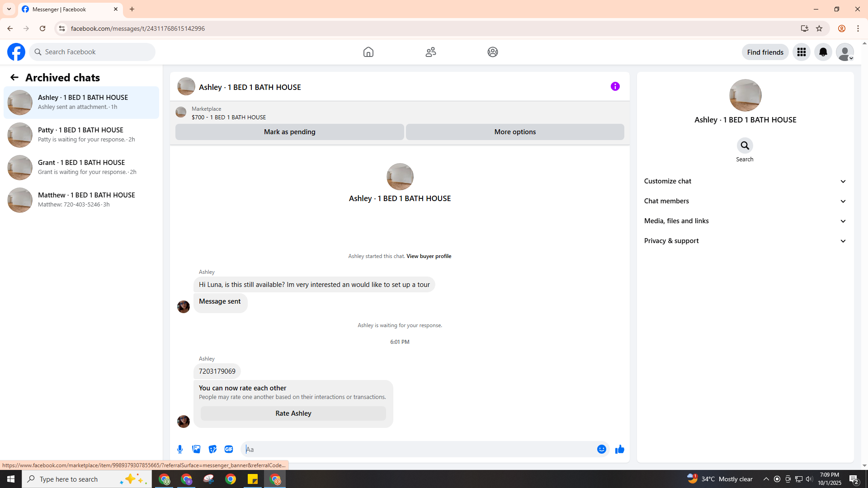Open the Chrome profile icon
The width and height of the screenshot is (868, 488).
[842, 28]
